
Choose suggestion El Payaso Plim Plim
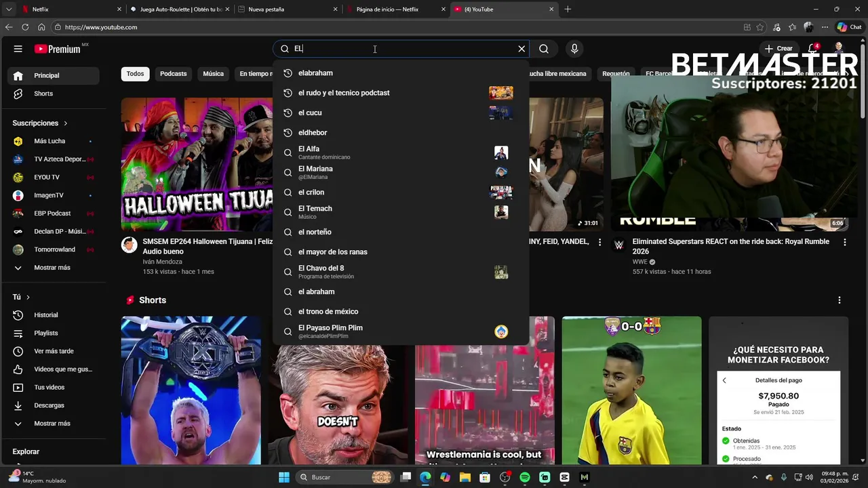coord(400,331)
